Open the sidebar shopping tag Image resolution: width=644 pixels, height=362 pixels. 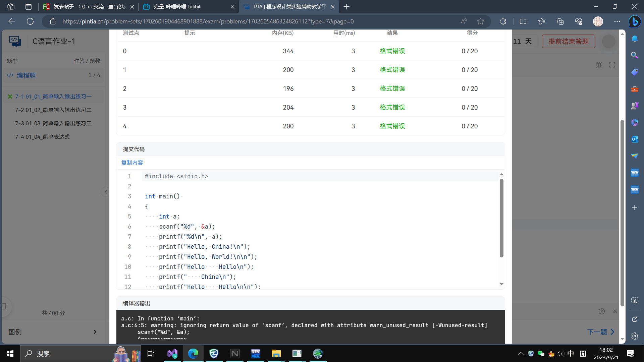[635, 72]
